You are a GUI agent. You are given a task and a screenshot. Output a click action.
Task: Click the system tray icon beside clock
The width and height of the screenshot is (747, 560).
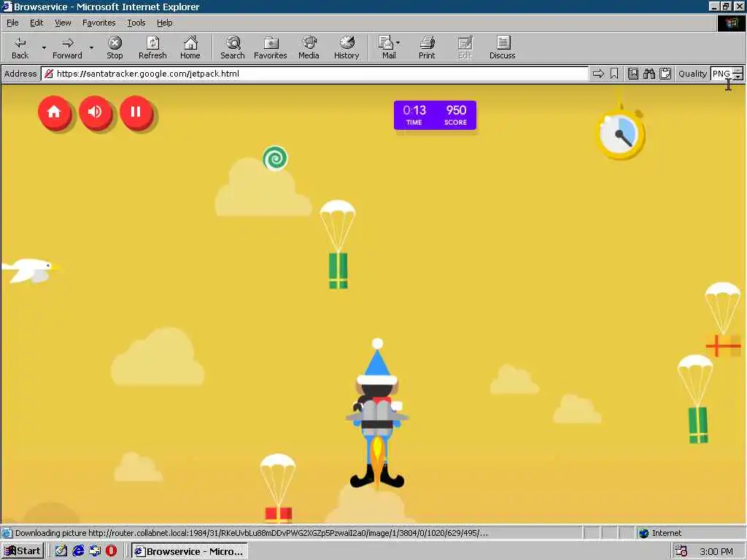click(681, 551)
